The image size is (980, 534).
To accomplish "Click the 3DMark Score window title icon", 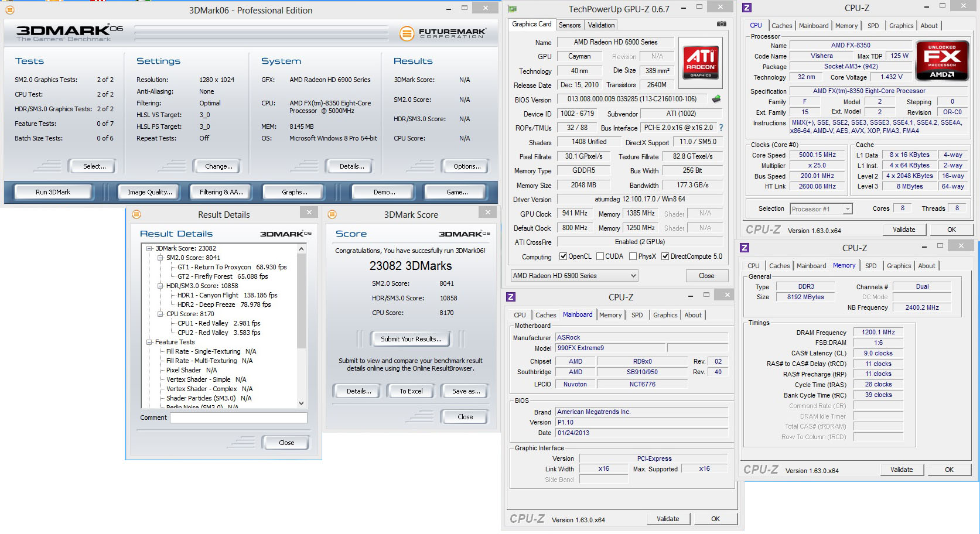I will (x=332, y=214).
